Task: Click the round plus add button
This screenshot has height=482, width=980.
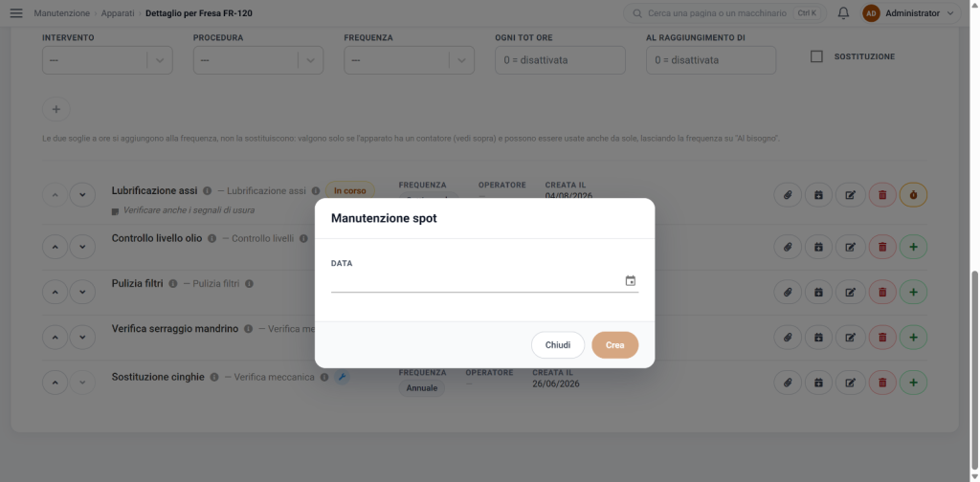Action: (56, 109)
